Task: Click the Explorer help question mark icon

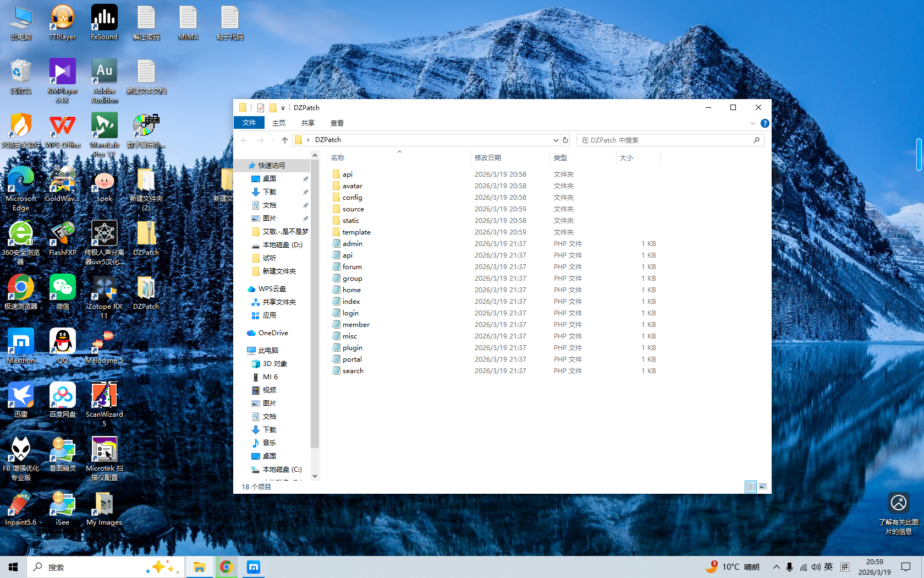Action: 765,123
